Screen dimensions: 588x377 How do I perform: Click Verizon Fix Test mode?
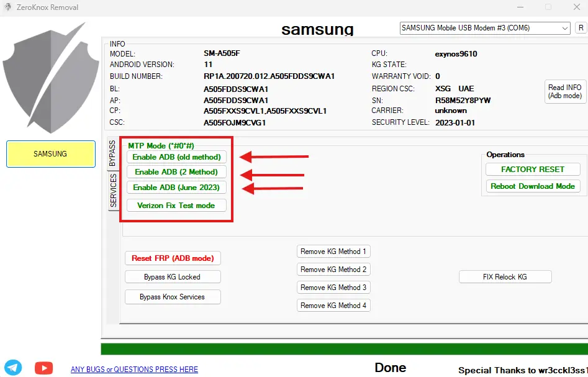click(176, 205)
